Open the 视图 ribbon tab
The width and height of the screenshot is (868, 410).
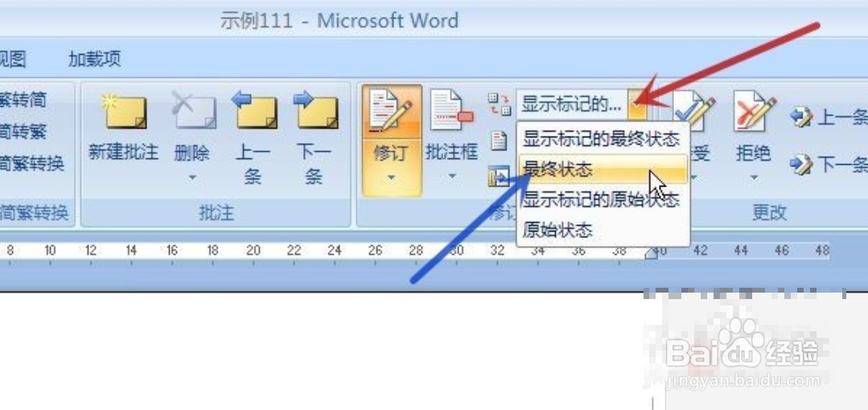click(12, 59)
